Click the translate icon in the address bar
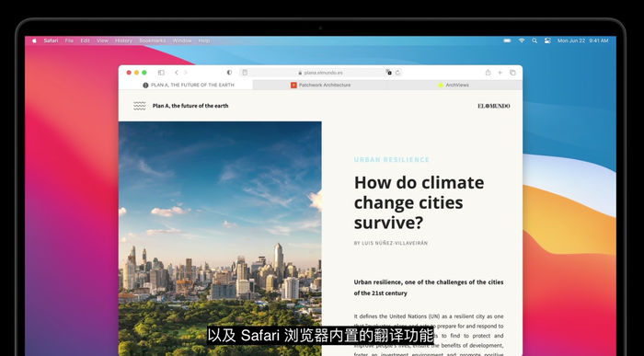 pos(388,73)
